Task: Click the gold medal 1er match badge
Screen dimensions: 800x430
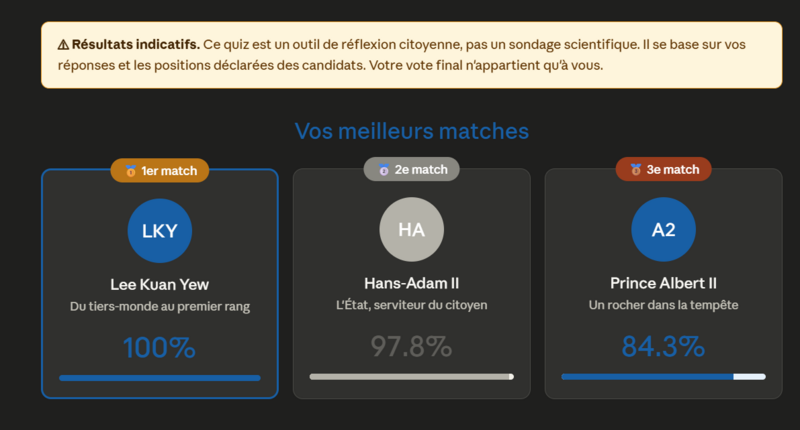Action: pyautogui.click(x=160, y=171)
